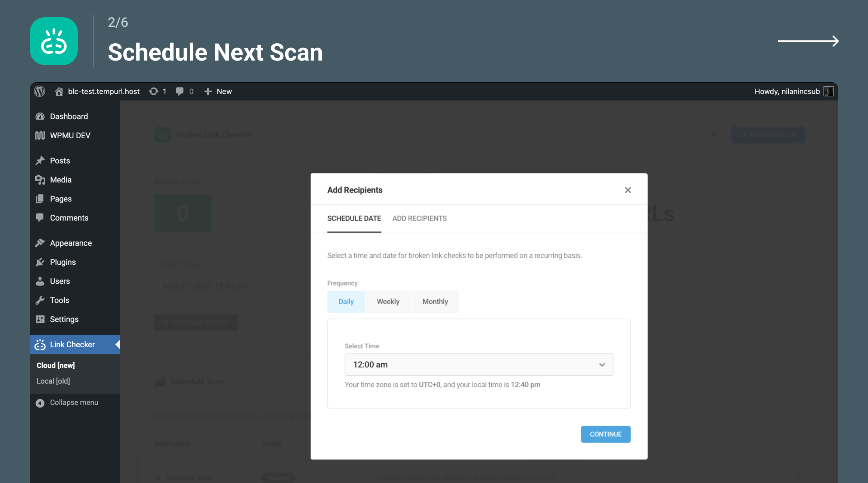The height and width of the screenshot is (483, 868).
Task: Click the Cloud new submenu item
Action: point(55,365)
